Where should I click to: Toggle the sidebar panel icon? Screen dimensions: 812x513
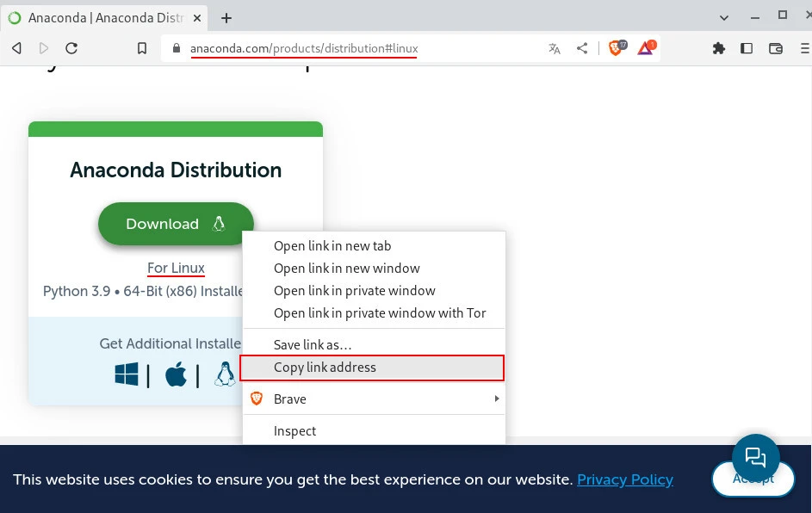[x=747, y=48]
